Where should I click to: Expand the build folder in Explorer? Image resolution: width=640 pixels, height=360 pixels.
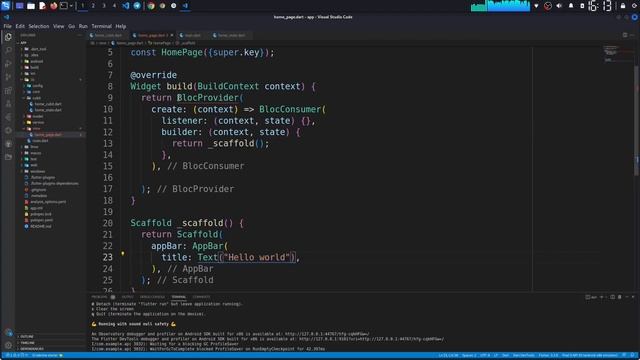(x=50, y=67)
